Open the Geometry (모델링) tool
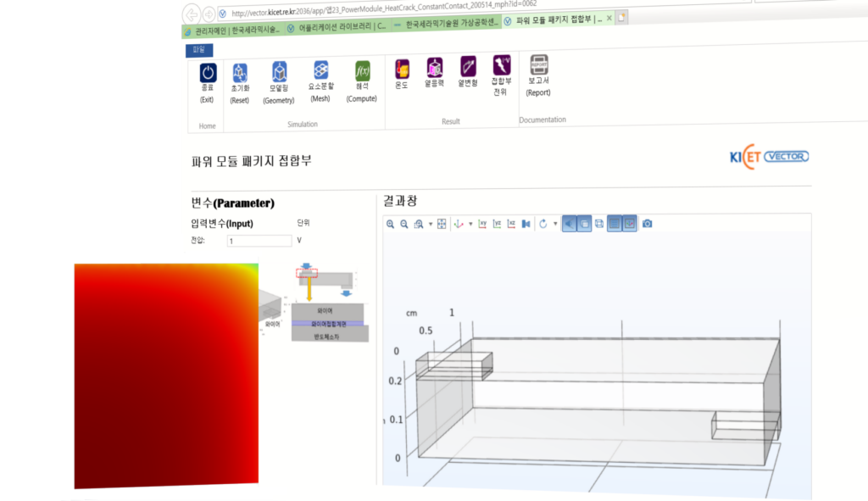This screenshot has height=501, width=868. pyautogui.click(x=279, y=72)
